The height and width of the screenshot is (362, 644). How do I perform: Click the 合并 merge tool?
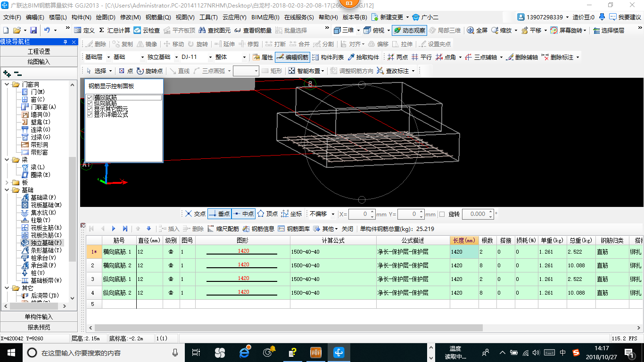point(299,44)
